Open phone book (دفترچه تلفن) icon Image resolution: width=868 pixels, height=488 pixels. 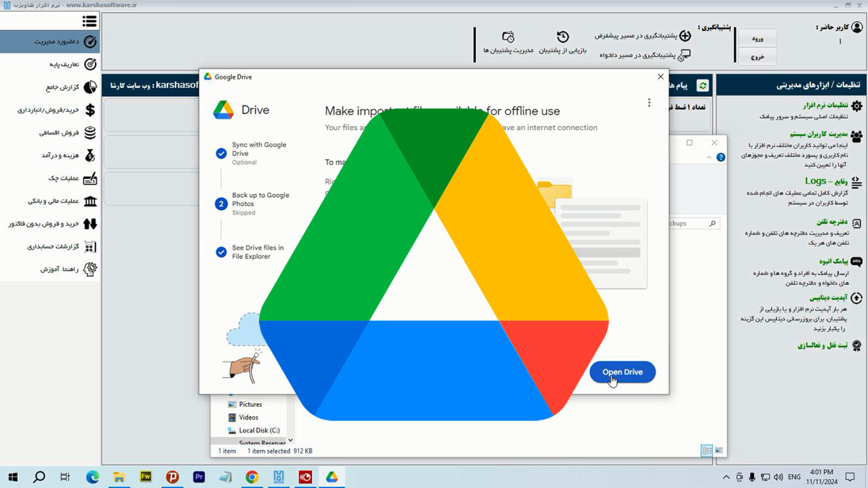point(856,223)
